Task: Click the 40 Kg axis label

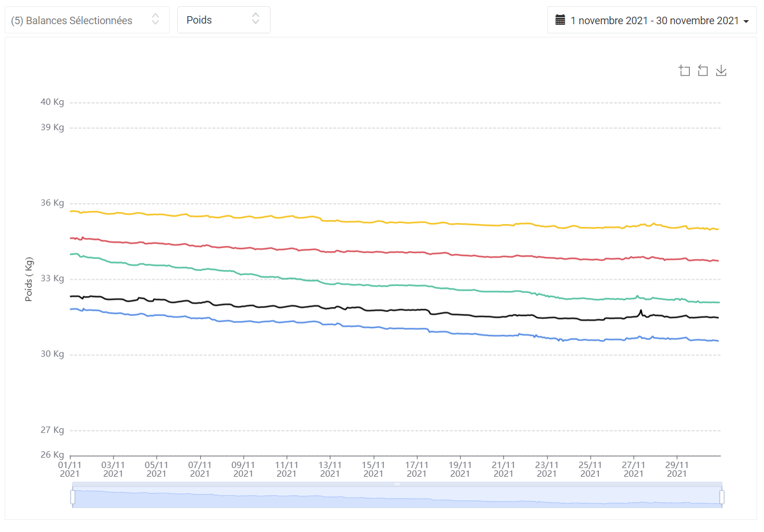Action: (x=52, y=102)
